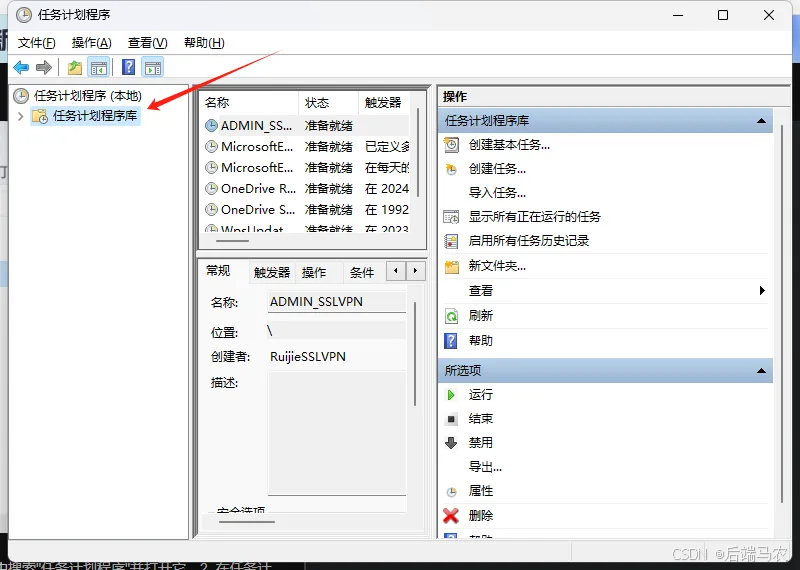Image resolution: width=800 pixels, height=570 pixels.
Task: Toggle the Show/Hide Action Pane icon
Action: (x=153, y=67)
